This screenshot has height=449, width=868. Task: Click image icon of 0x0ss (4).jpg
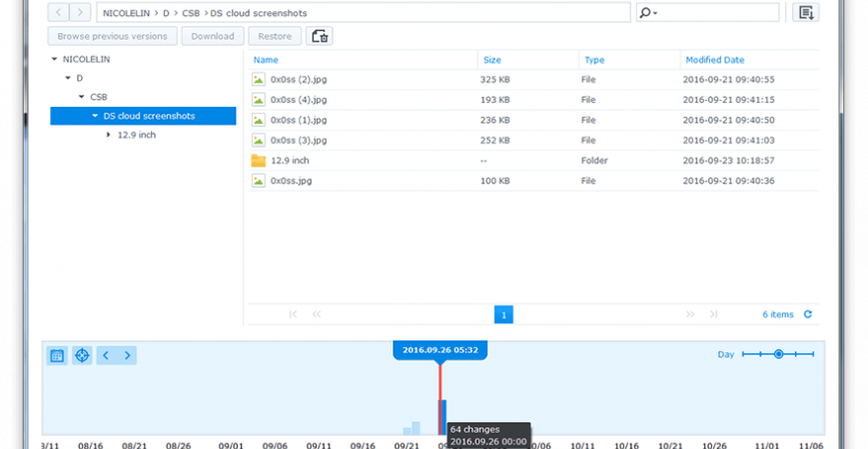click(x=259, y=100)
